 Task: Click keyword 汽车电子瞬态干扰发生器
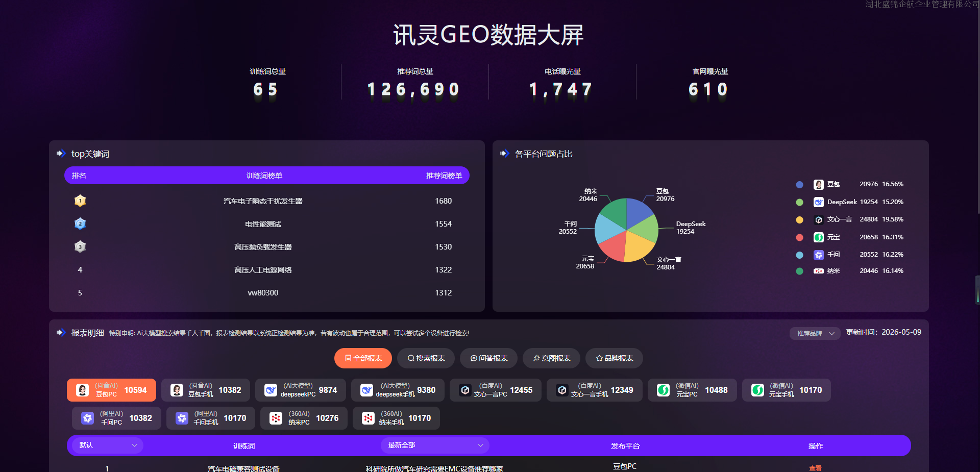coord(263,201)
